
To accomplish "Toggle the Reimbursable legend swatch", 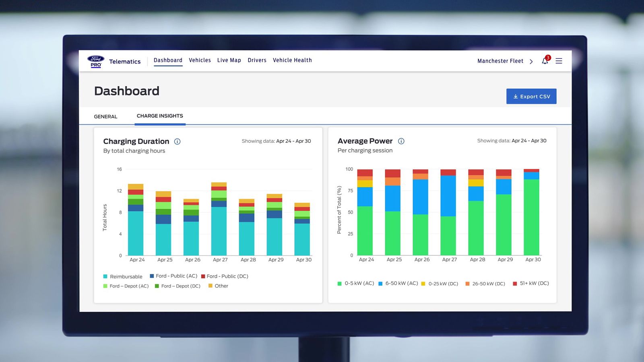I will click(x=105, y=277).
